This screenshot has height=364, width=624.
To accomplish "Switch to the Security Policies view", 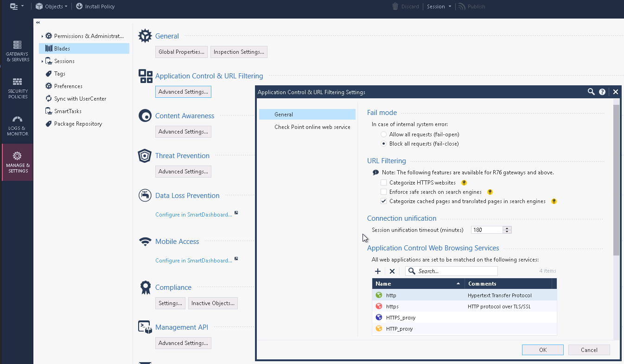I will (x=17, y=88).
